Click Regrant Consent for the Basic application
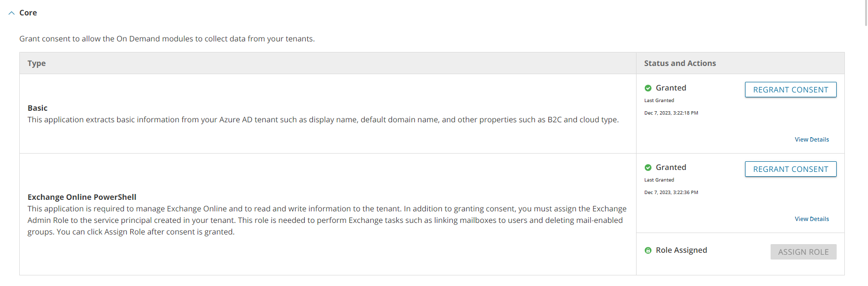 coord(790,90)
